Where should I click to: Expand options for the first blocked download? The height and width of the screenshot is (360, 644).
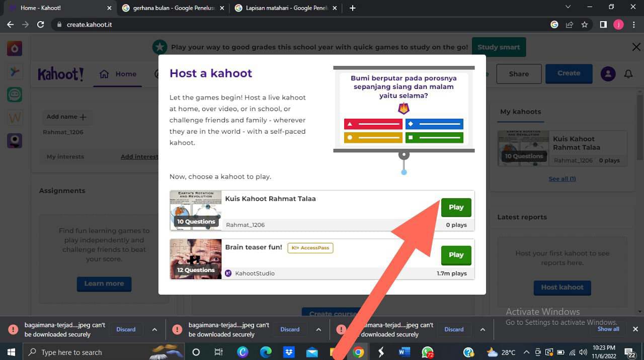pos(154,330)
